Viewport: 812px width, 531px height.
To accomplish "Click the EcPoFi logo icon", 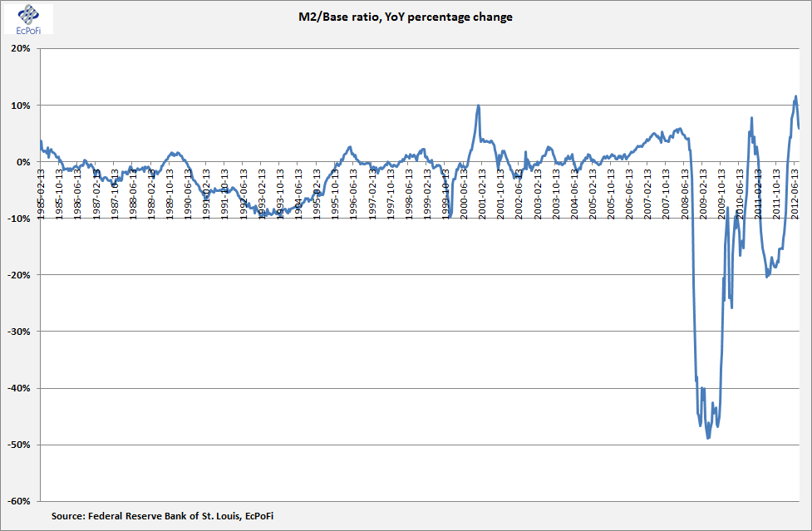I will [28, 20].
